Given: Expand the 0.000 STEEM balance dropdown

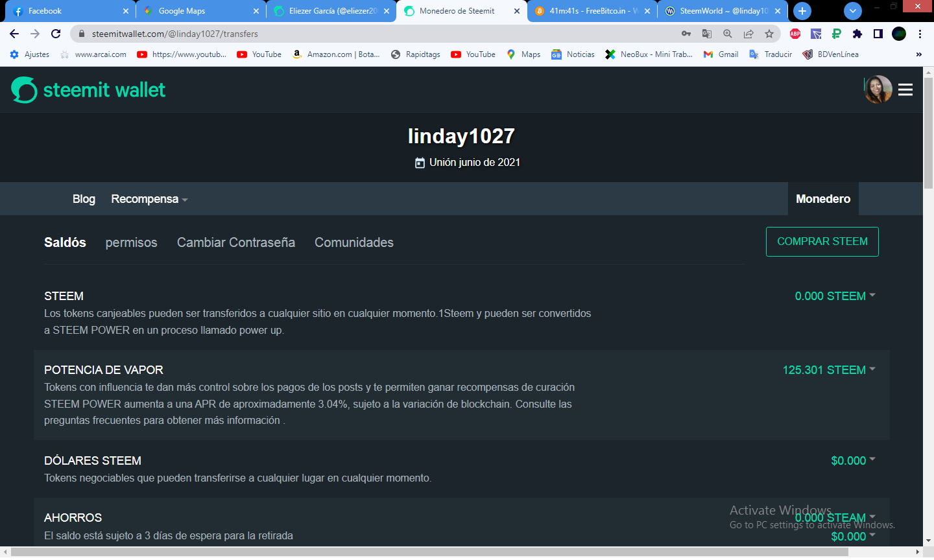Looking at the screenshot, I should (835, 296).
